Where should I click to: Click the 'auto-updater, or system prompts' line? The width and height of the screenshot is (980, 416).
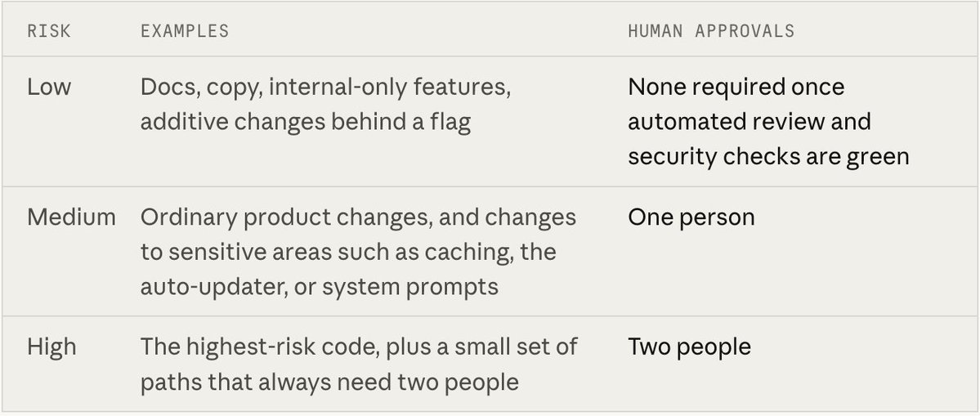coord(319,287)
